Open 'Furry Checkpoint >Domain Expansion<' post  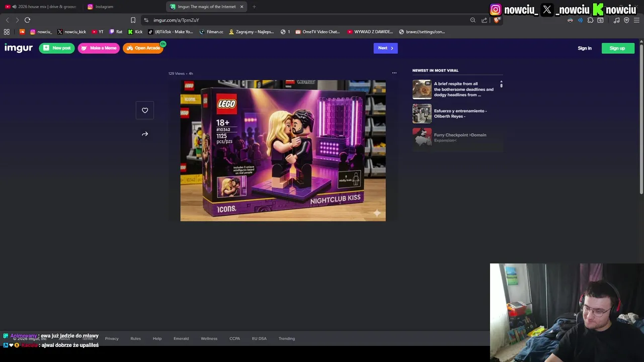click(x=460, y=137)
